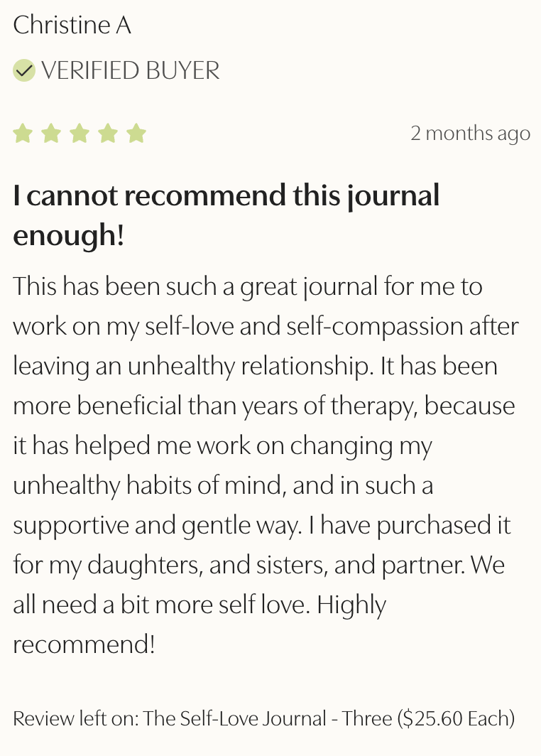Click the "2 months ago" timestamp
Viewport: 541px width, 756px height.
point(470,133)
